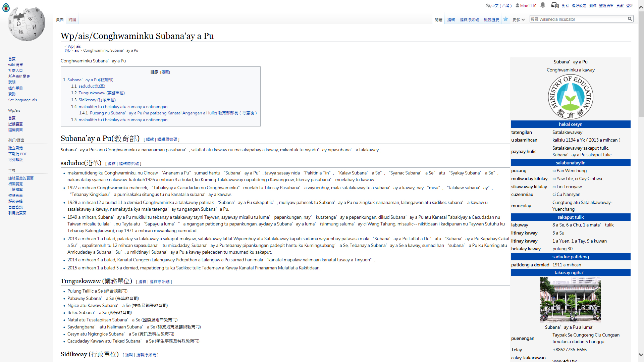Image resolution: width=644 pixels, height=362 pixels.
Task: Open the Ministry building photo thumbnail
Action: point(571,300)
